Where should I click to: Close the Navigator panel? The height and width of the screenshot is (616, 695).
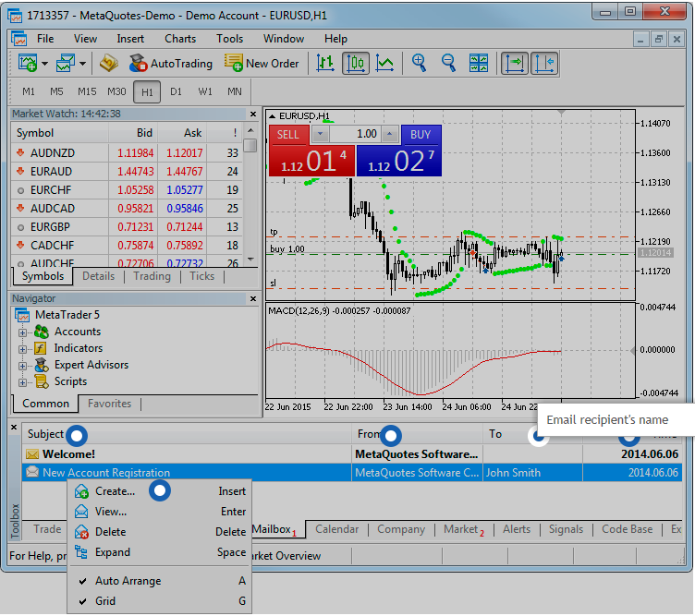click(253, 299)
